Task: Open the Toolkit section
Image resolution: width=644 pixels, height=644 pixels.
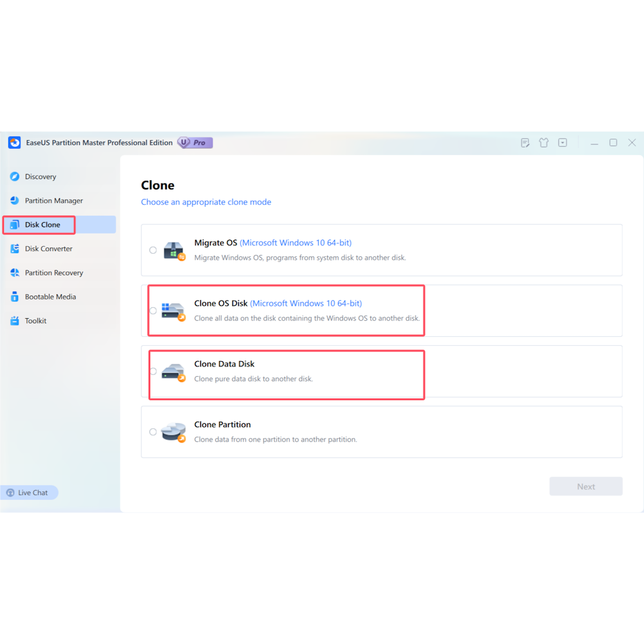Action: click(36, 320)
